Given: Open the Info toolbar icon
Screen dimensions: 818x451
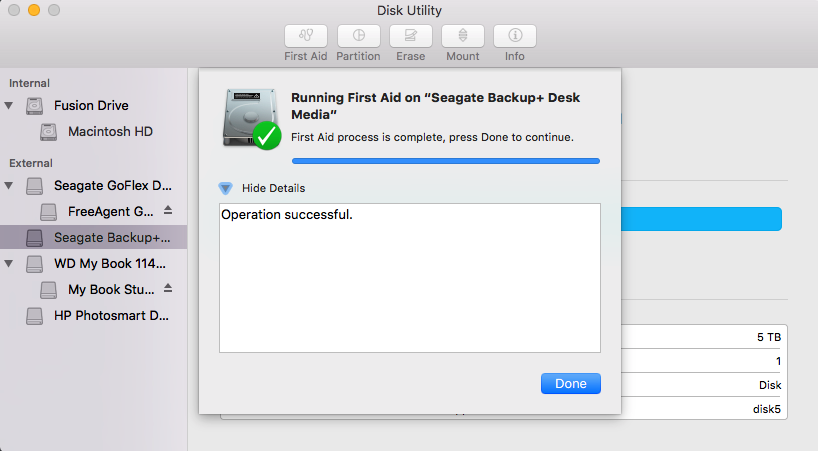Looking at the screenshot, I should pos(514,36).
